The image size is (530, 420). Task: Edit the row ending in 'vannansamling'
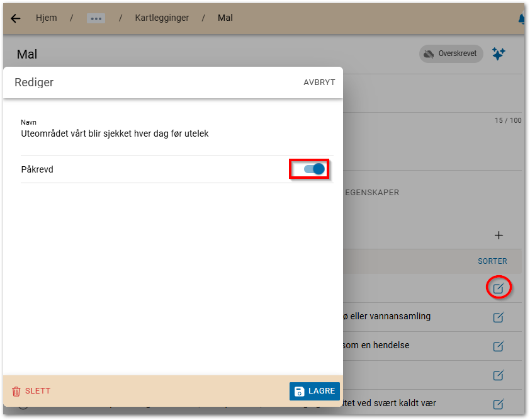click(499, 317)
